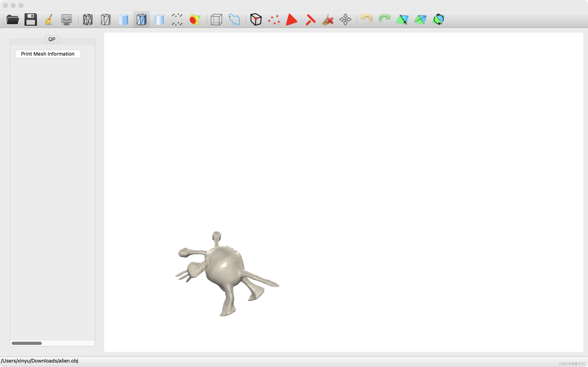Image resolution: width=588 pixels, height=367 pixels.
Task: Clear selection using broom with red X
Action: [x=328, y=19]
